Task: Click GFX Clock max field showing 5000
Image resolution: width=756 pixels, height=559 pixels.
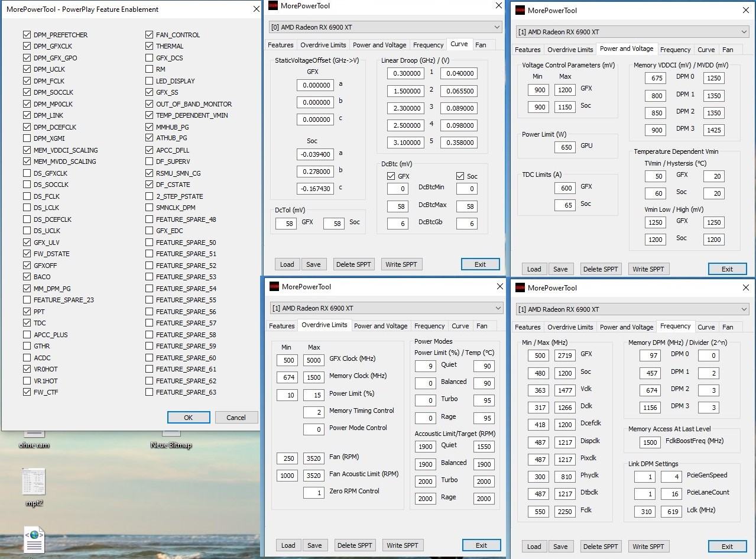Action: coord(314,360)
